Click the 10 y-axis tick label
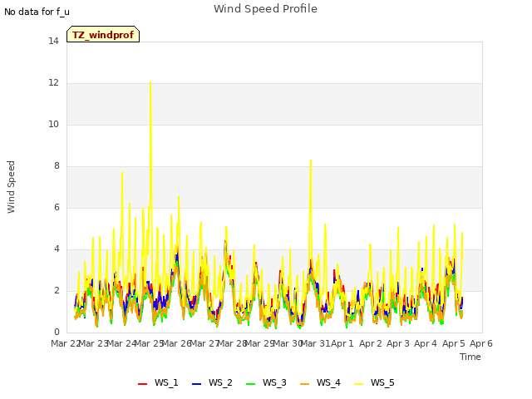The height and width of the screenshot is (399, 532). click(53, 125)
